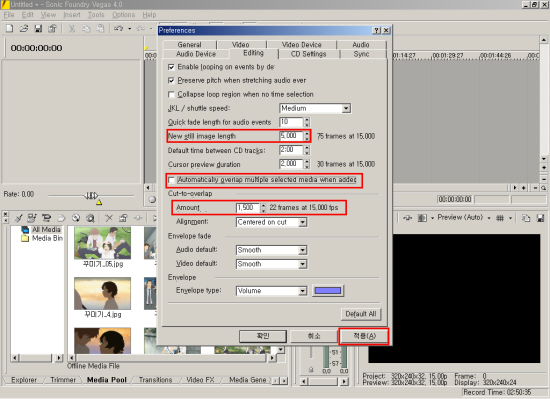Click the copy snapshot to clipboard icon
Image resolution: width=550 pixels, height=399 pixels.
[526, 218]
